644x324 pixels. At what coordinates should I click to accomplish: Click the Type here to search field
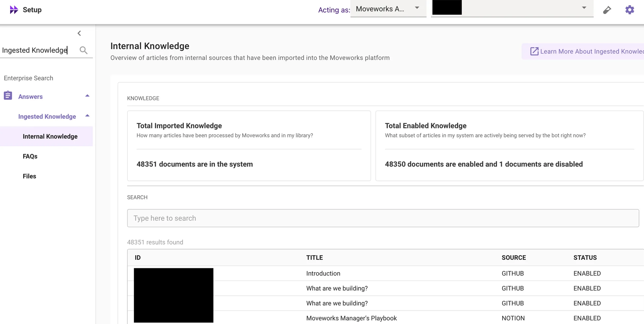pos(383,218)
